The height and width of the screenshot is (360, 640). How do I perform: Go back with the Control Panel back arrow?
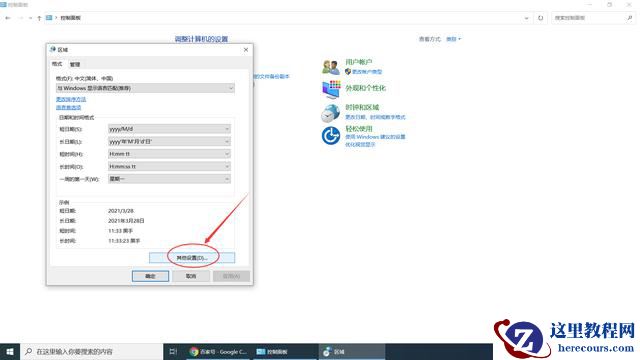[8, 18]
